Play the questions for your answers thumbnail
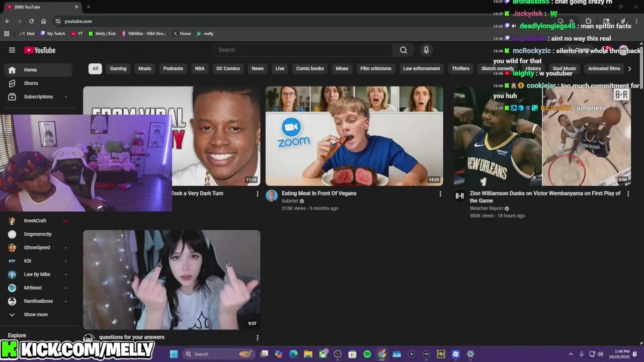Image resolution: width=644 pixels, height=362 pixels. [172, 280]
